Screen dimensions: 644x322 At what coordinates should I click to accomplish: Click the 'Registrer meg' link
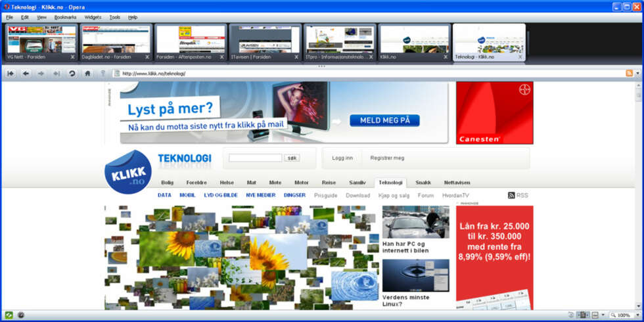387,158
